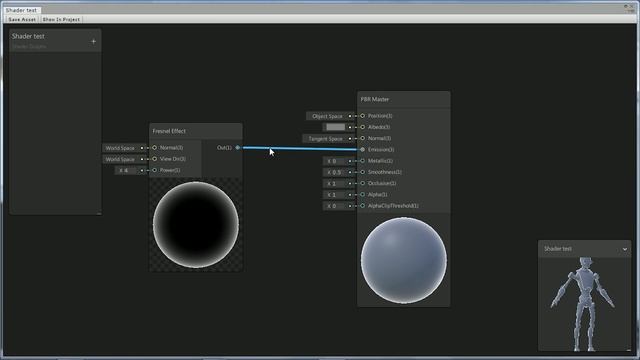This screenshot has width=640, height=360.
Task: Select the Shader test window tab
Action: click(x=22, y=10)
